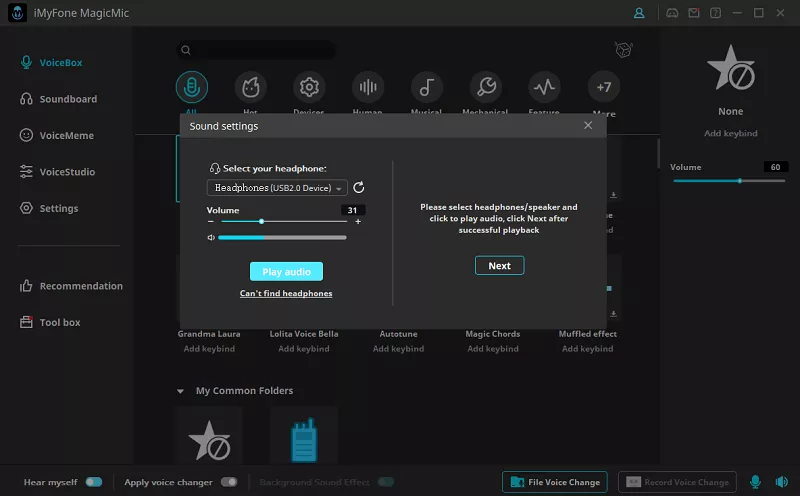Close the Sound settings dialog
The height and width of the screenshot is (496, 800).
588,126
